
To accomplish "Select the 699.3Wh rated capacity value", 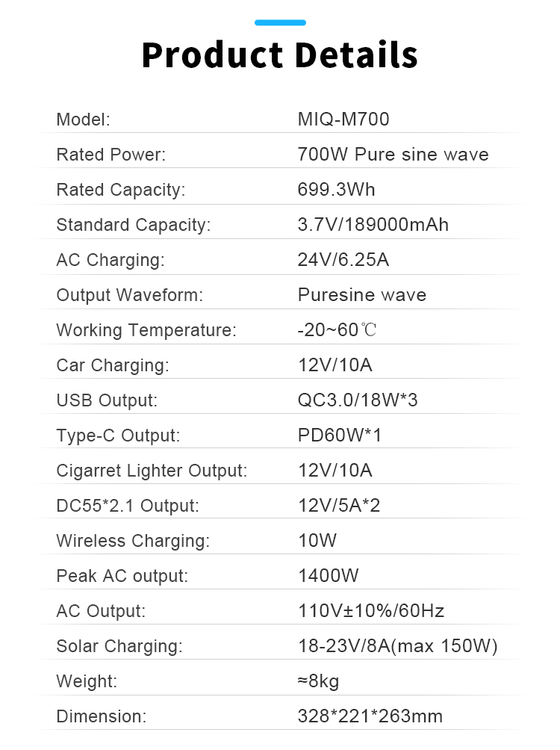I will pyautogui.click(x=336, y=190).
